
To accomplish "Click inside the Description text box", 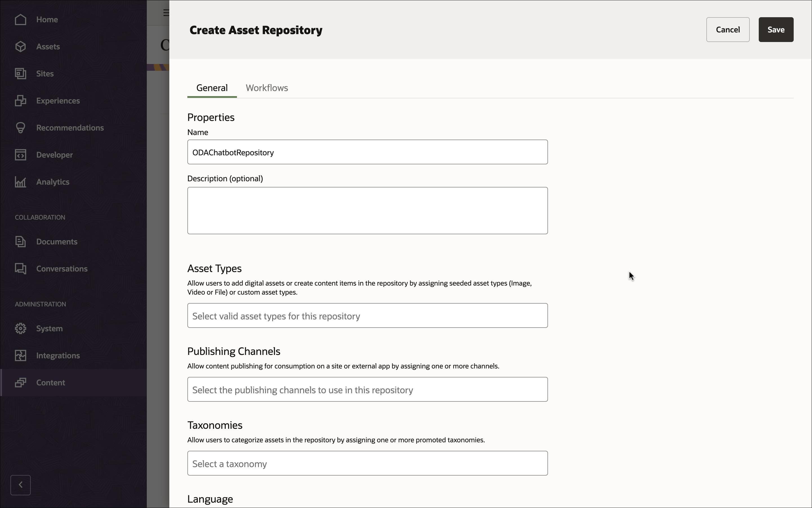I will (x=367, y=211).
